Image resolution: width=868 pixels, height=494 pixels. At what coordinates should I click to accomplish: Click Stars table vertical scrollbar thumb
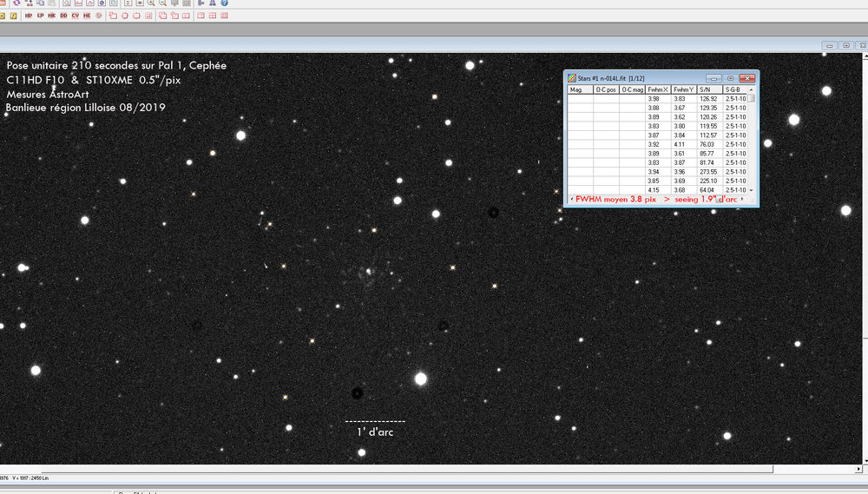coord(751,99)
